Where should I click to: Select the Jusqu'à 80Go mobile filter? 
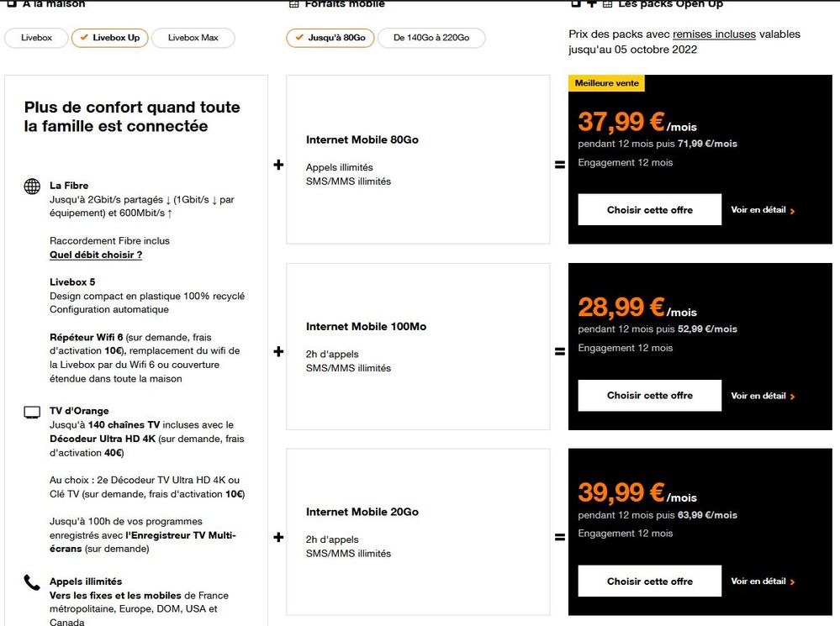coord(330,38)
